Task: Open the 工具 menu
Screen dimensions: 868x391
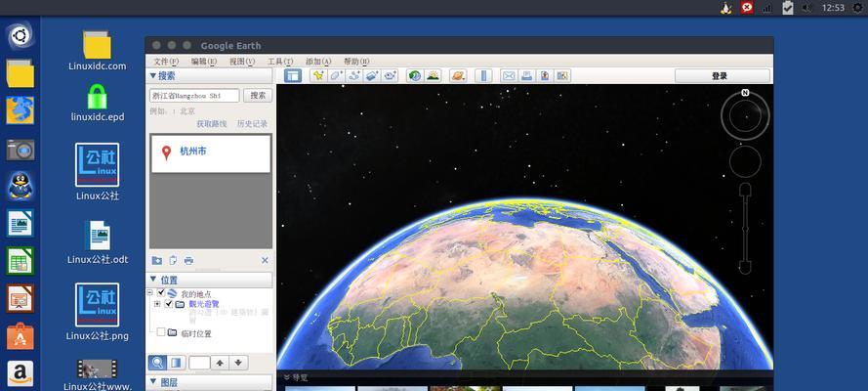Action: click(x=280, y=62)
